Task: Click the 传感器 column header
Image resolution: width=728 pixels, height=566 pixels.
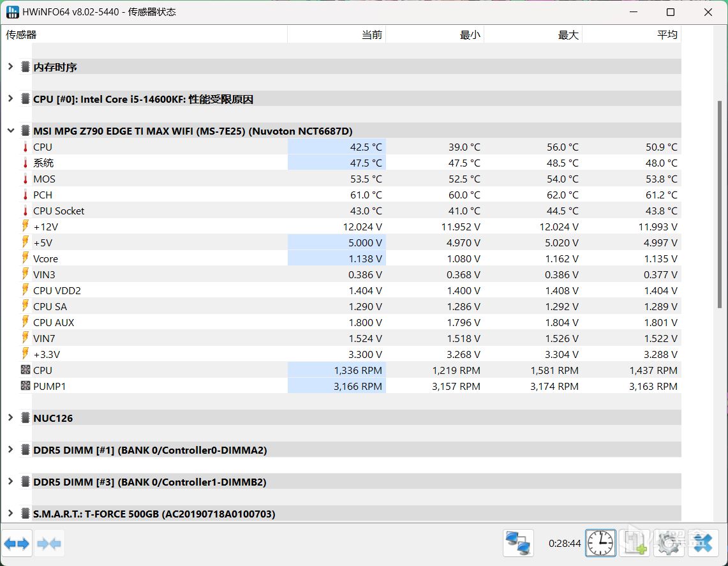Action: [x=144, y=34]
